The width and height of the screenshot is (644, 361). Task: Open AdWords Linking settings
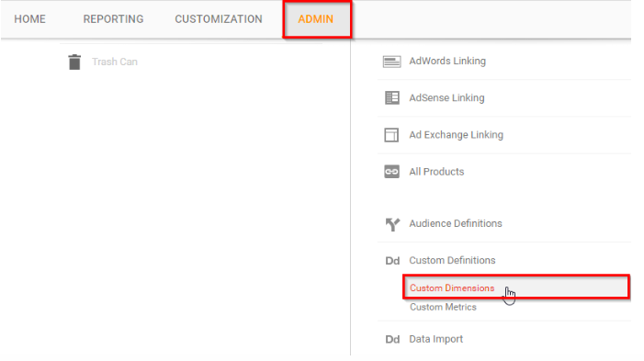tap(447, 62)
